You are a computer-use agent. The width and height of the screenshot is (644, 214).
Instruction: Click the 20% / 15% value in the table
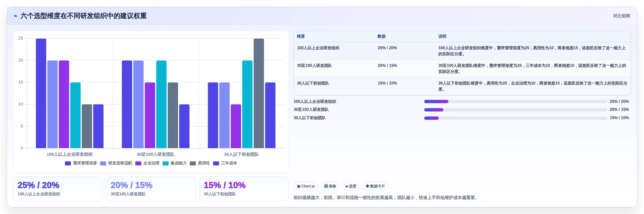coord(387,66)
